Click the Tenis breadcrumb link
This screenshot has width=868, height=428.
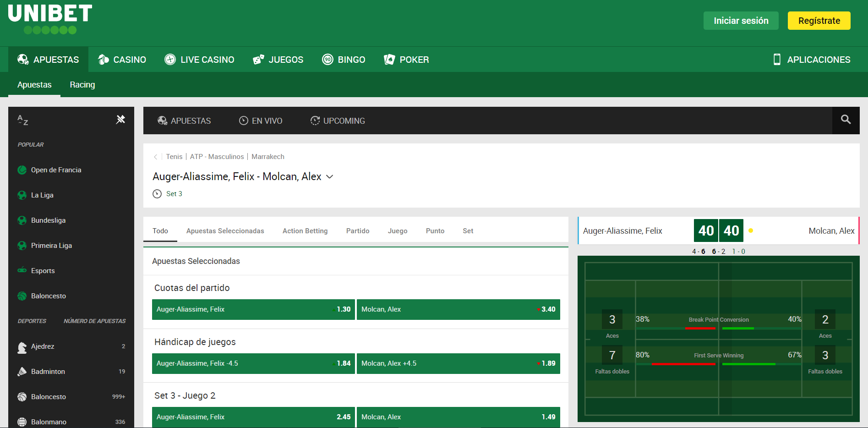pyautogui.click(x=174, y=157)
